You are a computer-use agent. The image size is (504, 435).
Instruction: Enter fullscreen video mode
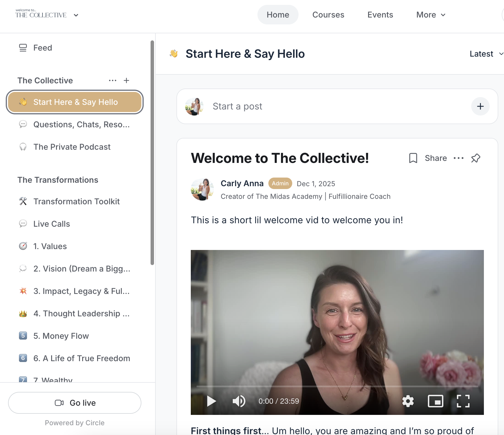pyautogui.click(x=463, y=401)
